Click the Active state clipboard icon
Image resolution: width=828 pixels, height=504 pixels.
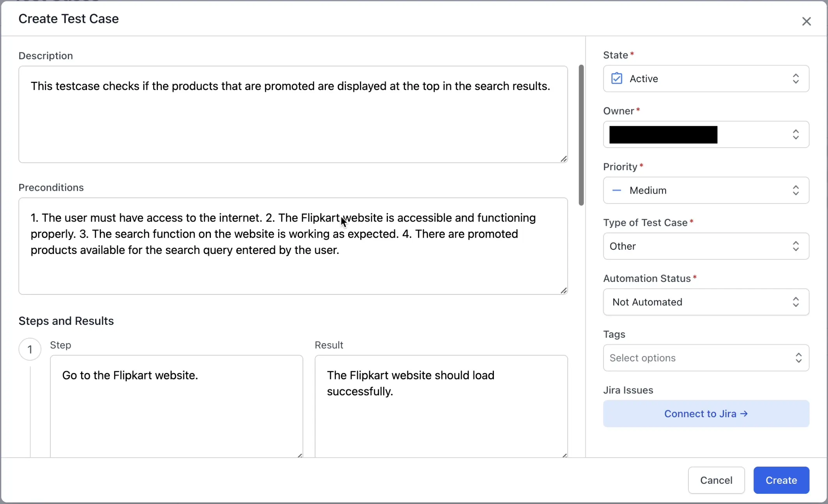[617, 79]
